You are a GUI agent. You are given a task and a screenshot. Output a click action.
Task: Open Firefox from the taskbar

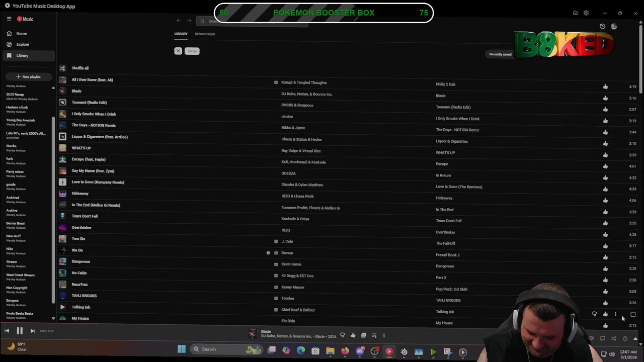(x=345, y=351)
